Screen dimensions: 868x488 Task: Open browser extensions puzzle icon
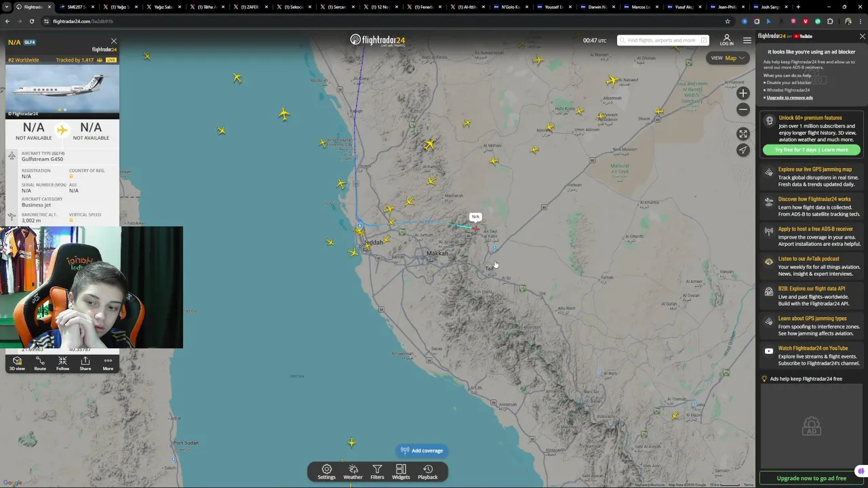click(x=830, y=21)
